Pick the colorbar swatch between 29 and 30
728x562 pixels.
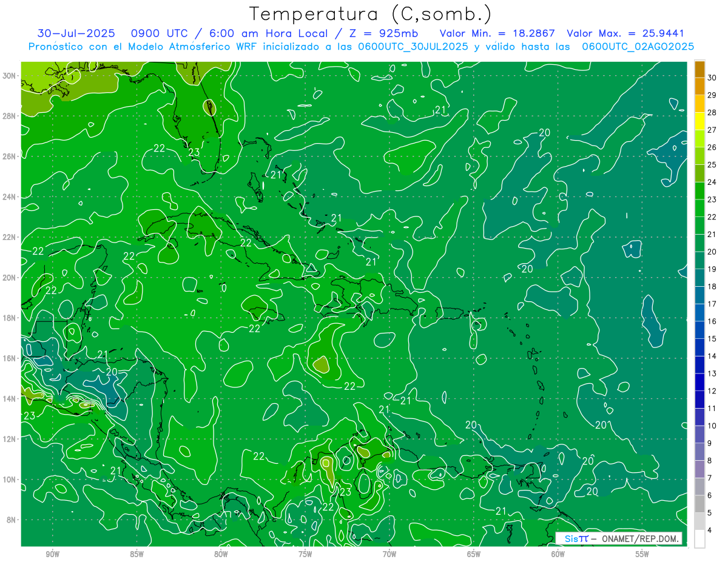699,86
